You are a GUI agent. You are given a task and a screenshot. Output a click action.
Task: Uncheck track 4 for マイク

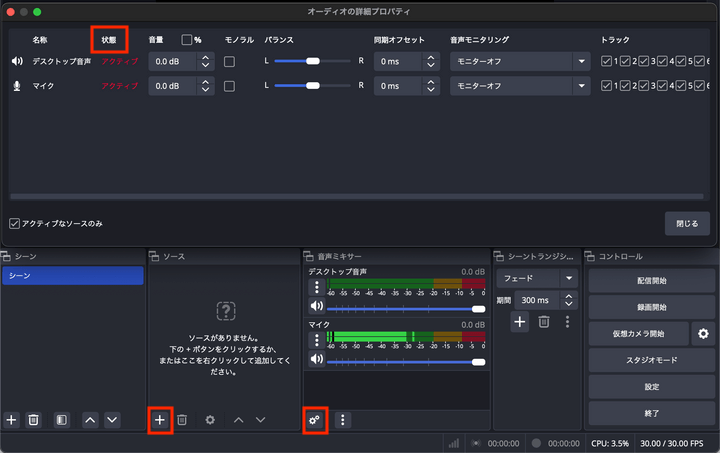[662, 85]
